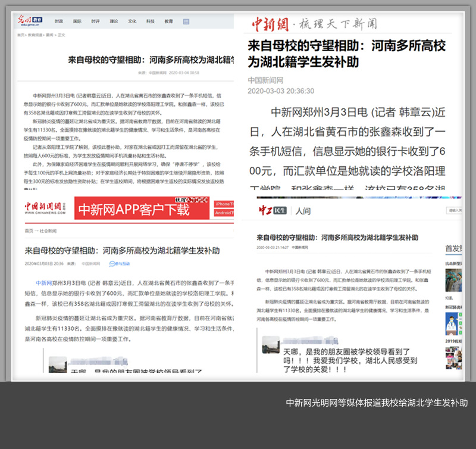Viewport: 476px width, 449px height.
Task: Click the Guangming Education site logo
Action: 32,21
